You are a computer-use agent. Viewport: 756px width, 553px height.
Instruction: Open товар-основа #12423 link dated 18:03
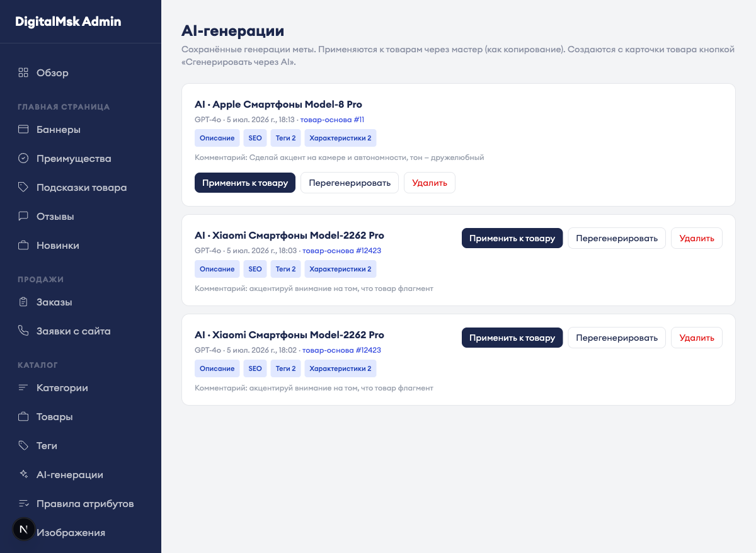pyautogui.click(x=341, y=251)
